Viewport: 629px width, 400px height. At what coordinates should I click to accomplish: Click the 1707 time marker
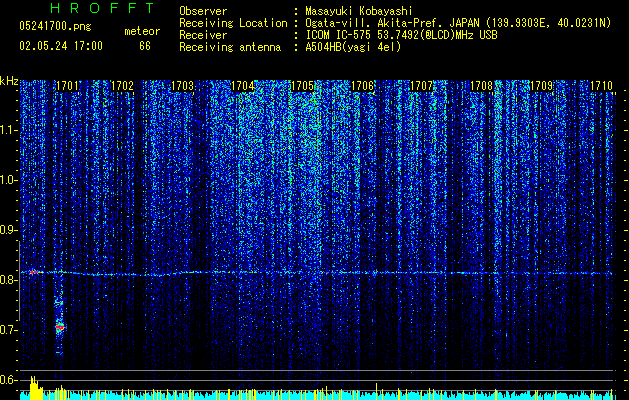[422, 86]
